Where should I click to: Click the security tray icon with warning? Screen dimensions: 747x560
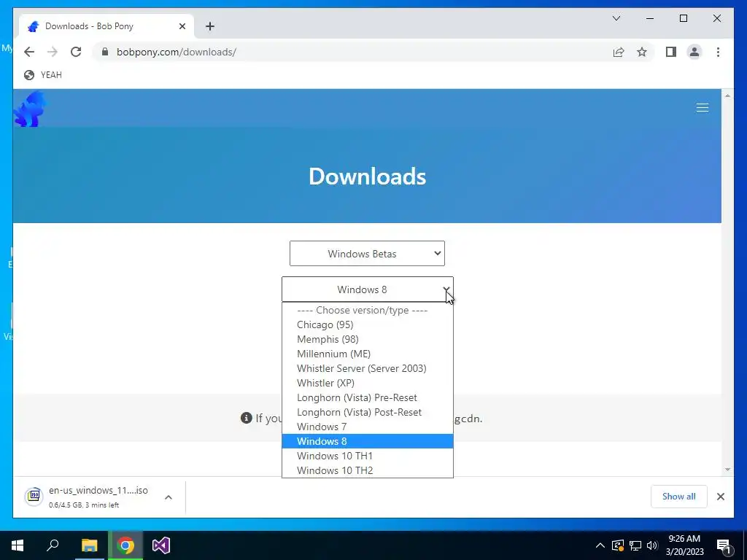tap(618, 545)
